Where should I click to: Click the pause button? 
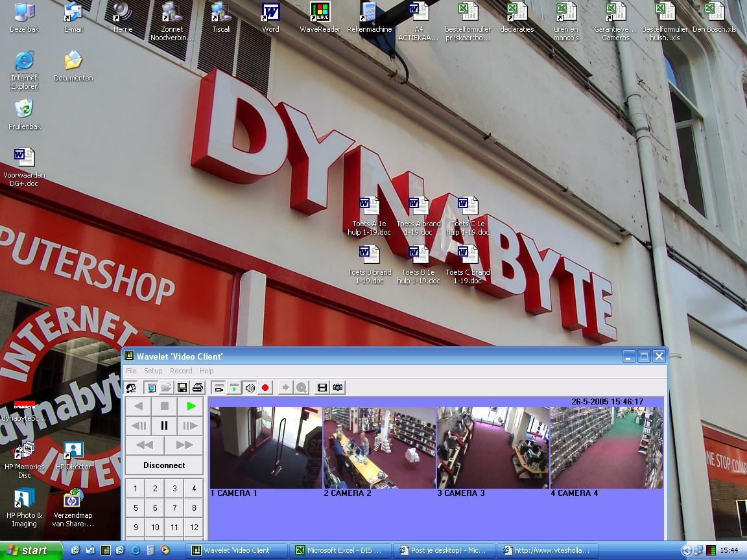pos(164,426)
